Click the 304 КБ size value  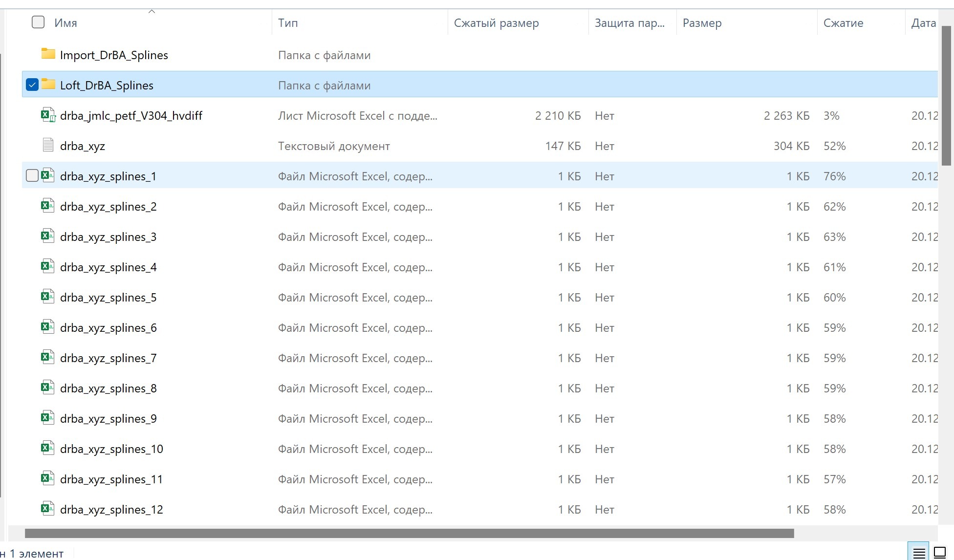[x=791, y=146]
